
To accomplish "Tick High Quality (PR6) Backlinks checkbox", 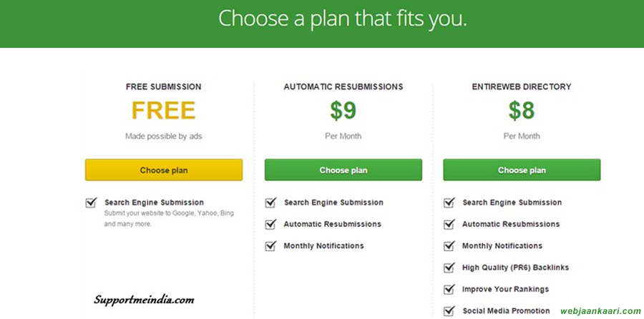I will (449, 268).
